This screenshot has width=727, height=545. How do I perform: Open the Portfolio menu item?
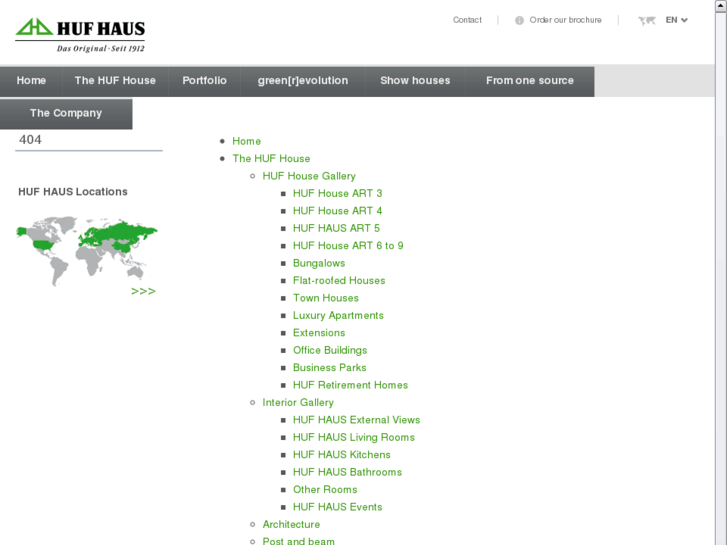(204, 81)
